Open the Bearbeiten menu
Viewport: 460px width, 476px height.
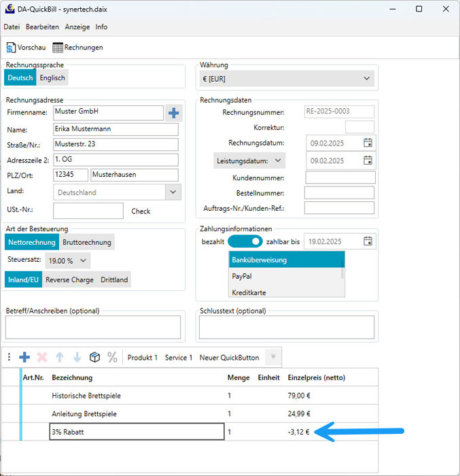(43, 27)
